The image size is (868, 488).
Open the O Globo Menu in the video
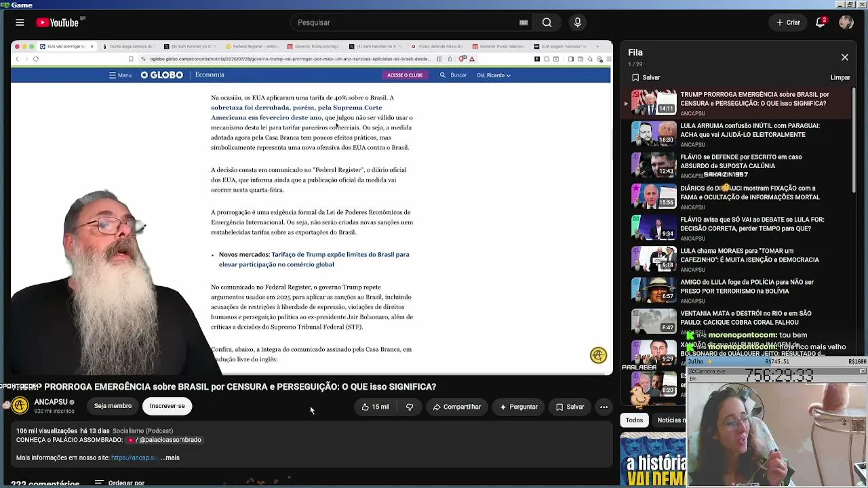(121, 75)
